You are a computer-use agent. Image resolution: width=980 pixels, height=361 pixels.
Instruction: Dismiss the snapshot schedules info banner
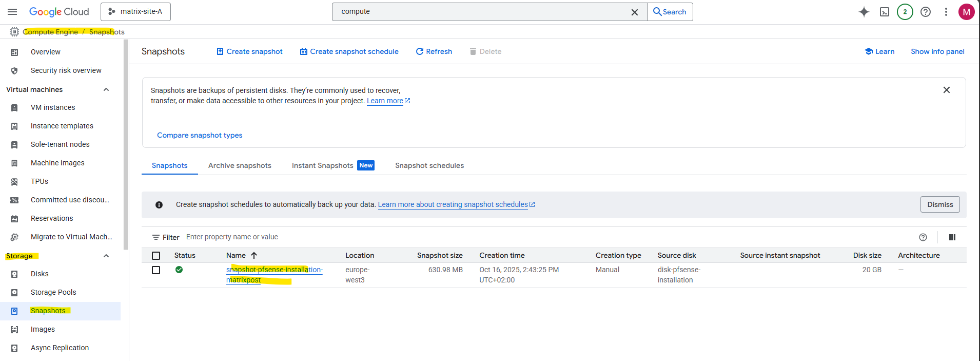click(x=939, y=205)
